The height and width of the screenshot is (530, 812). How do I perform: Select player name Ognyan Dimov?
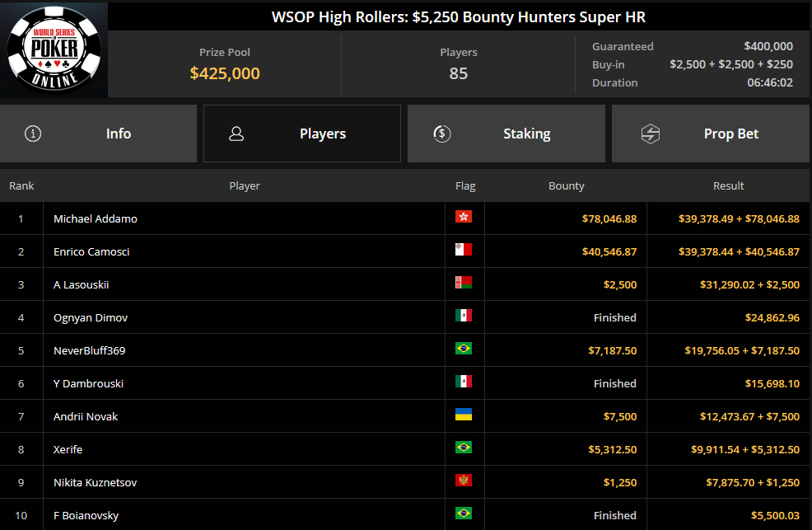[x=91, y=317]
